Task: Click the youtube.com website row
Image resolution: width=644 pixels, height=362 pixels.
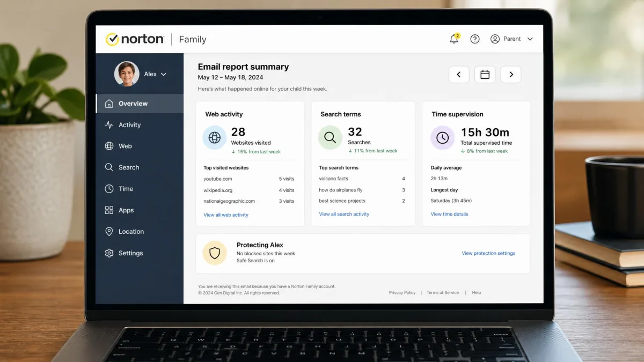Action: pyautogui.click(x=249, y=179)
